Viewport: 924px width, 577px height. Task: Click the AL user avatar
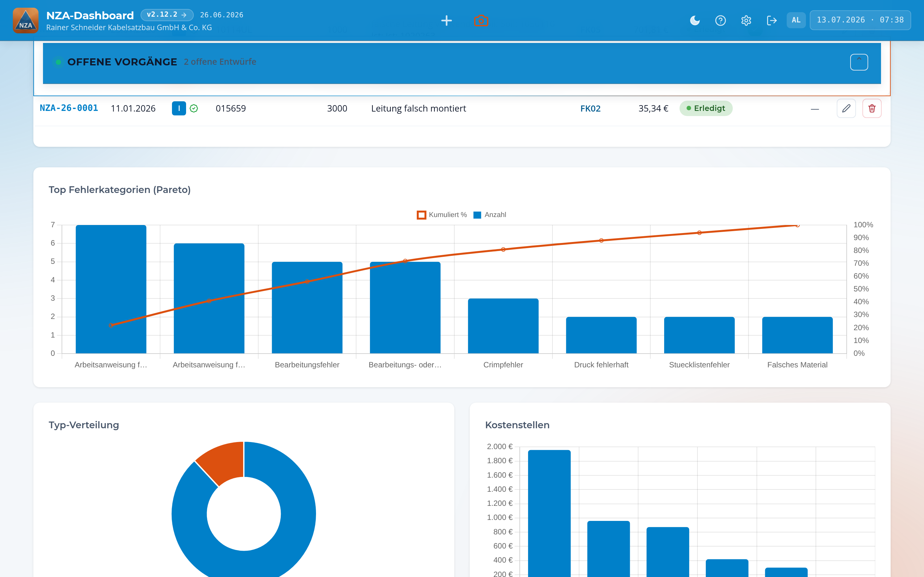pos(796,20)
